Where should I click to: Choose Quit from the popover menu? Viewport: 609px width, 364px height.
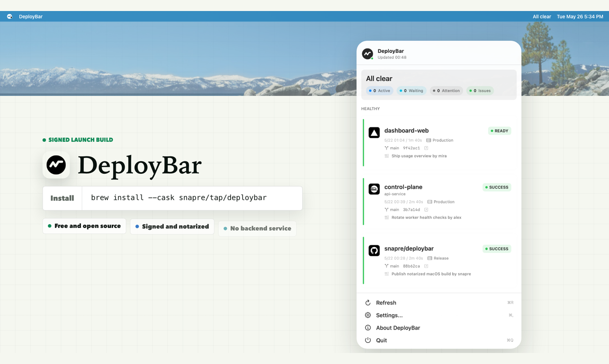pyautogui.click(x=439, y=340)
